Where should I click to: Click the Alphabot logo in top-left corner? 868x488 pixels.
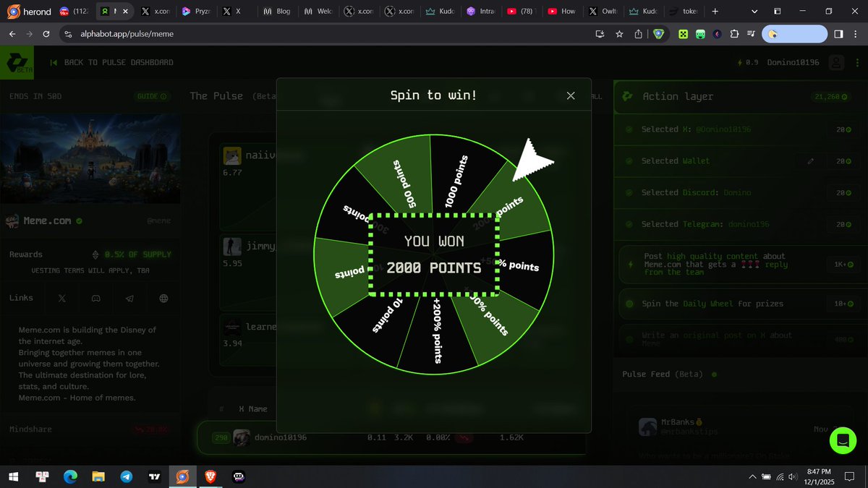coord(16,62)
